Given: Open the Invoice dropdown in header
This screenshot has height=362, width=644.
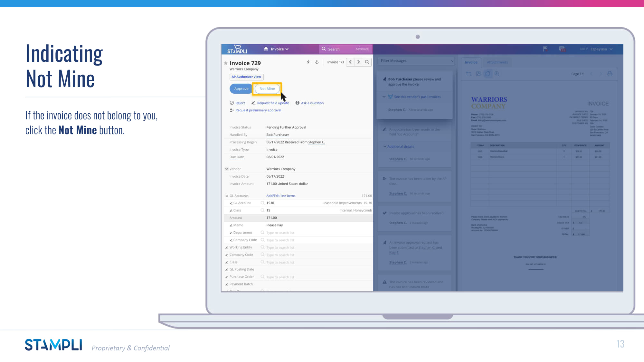Looking at the screenshot, I should tap(279, 49).
